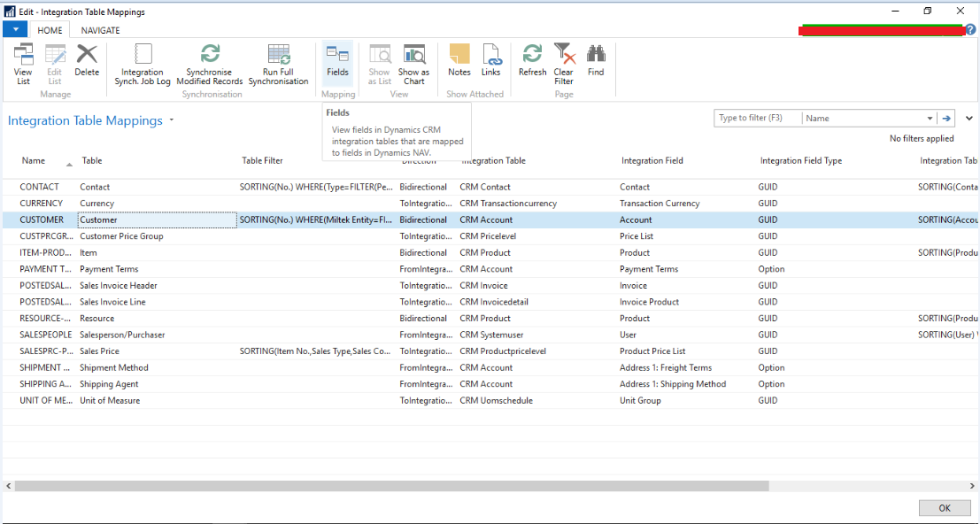
Task: Click the horizontal scrollbar thumb
Action: tap(392, 485)
